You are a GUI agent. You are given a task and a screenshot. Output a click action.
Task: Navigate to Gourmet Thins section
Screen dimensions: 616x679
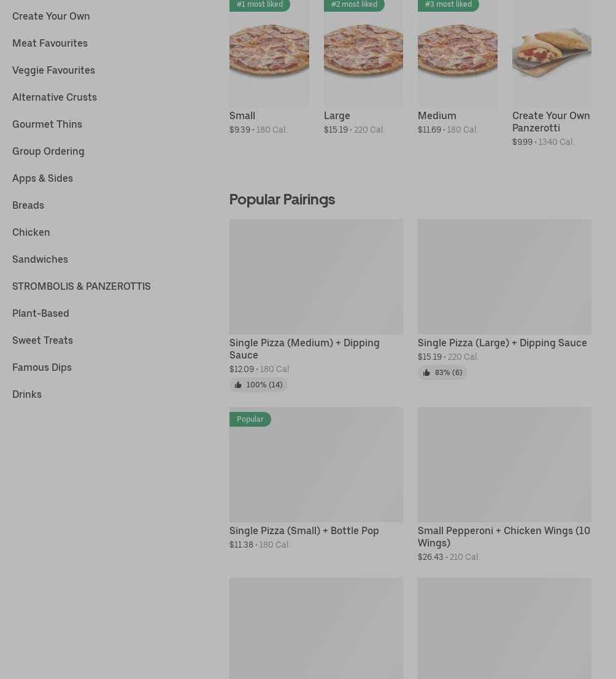click(47, 124)
